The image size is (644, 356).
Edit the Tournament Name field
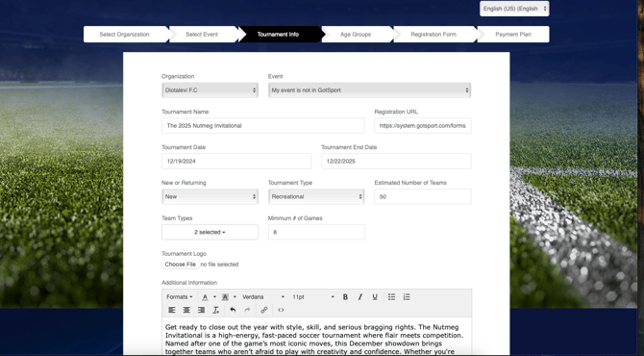coord(262,126)
